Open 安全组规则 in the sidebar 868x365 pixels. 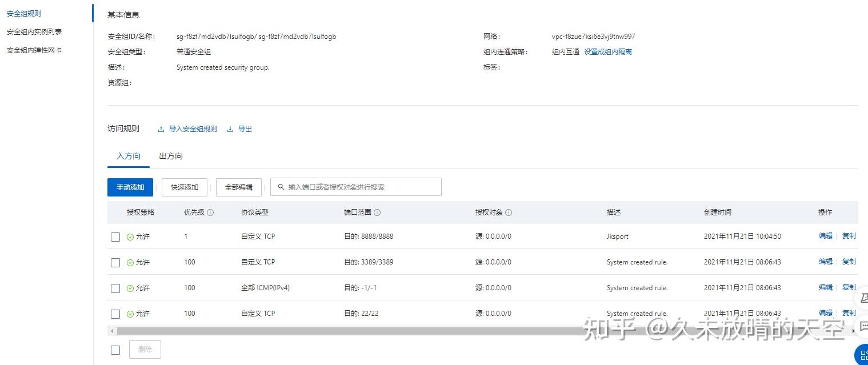[x=24, y=13]
